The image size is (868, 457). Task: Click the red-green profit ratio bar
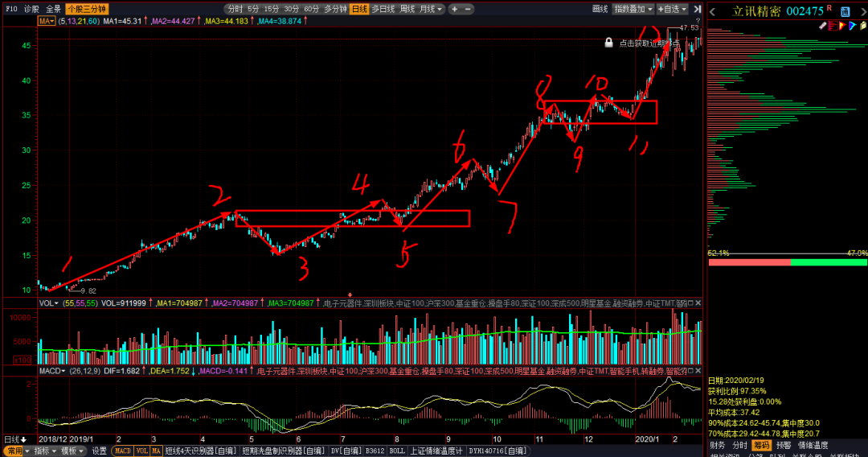pyautogui.click(x=787, y=261)
